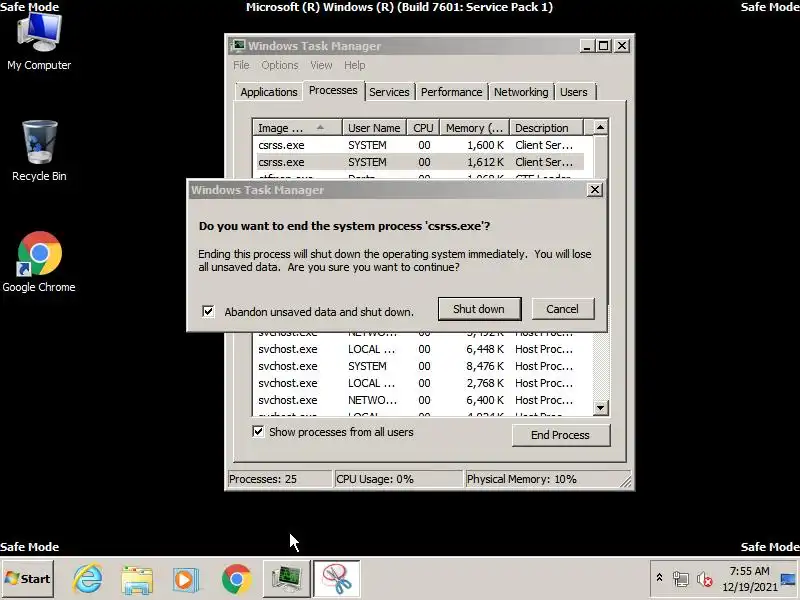The image size is (800, 600).
Task: Click the Task Manager title bar icon
Action: [237, 46]
